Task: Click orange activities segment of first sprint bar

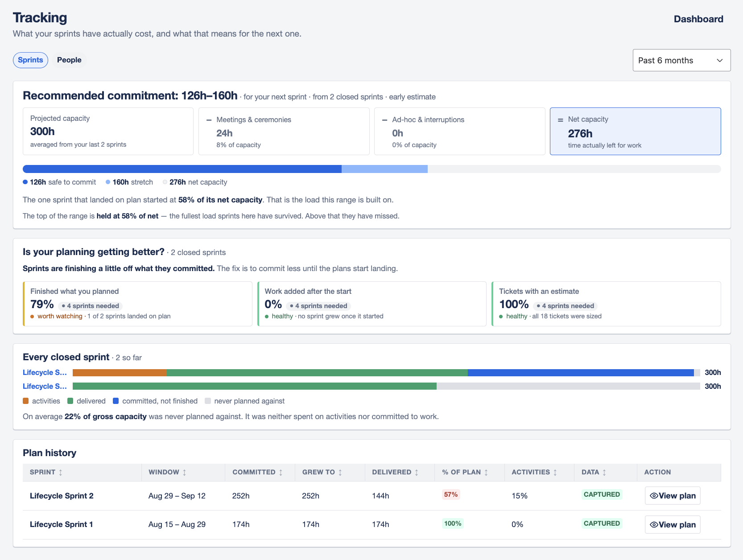Action: 120,373
